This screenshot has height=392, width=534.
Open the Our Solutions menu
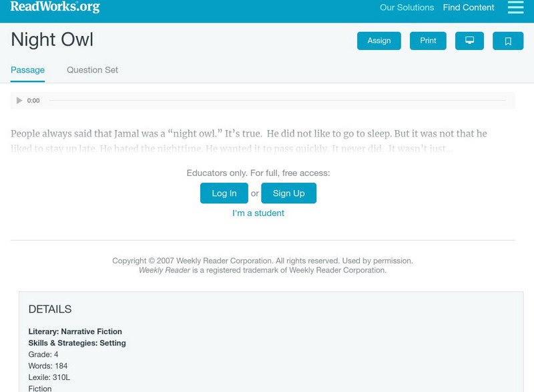[x=407, y=7]
